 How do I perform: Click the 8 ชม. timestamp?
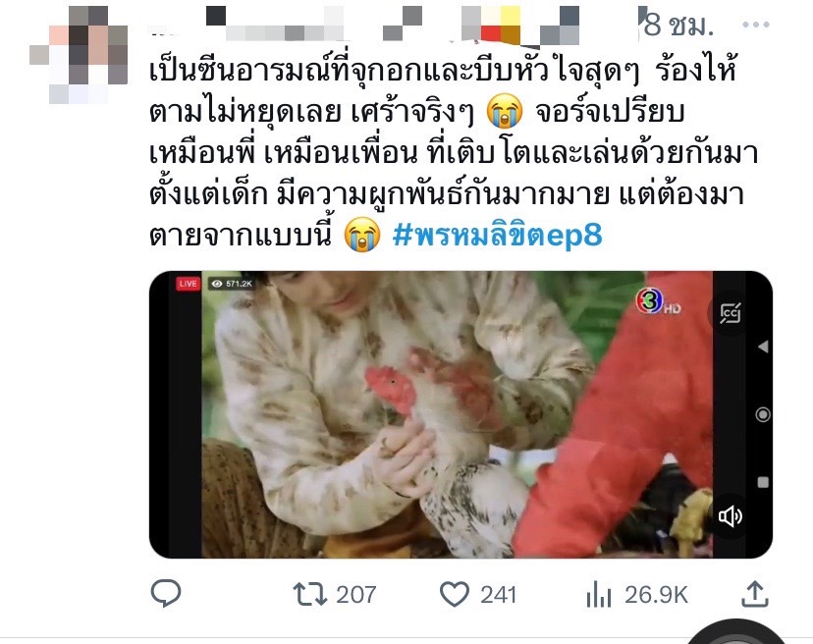click(x=678, y=25)
